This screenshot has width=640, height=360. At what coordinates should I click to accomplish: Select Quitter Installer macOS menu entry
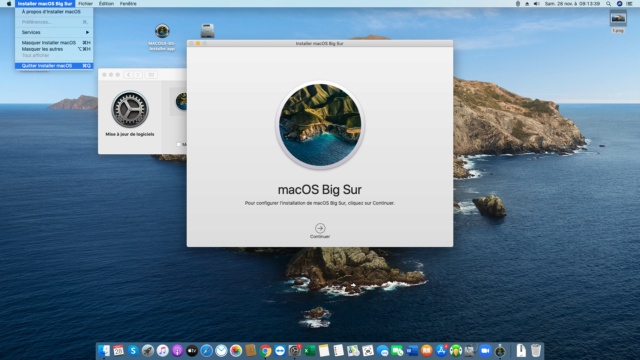pyautogui.click(x=54, y=66)
